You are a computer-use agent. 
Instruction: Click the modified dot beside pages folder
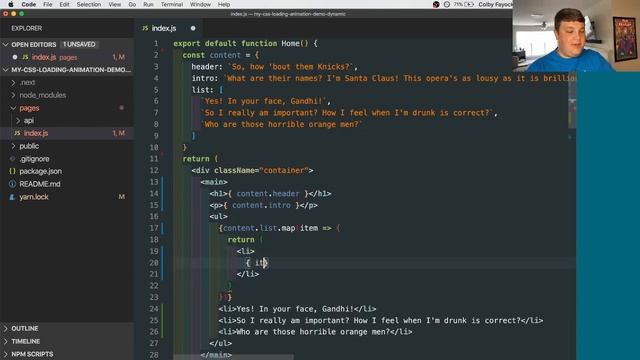pyautogui.click(x=122, y=108)
